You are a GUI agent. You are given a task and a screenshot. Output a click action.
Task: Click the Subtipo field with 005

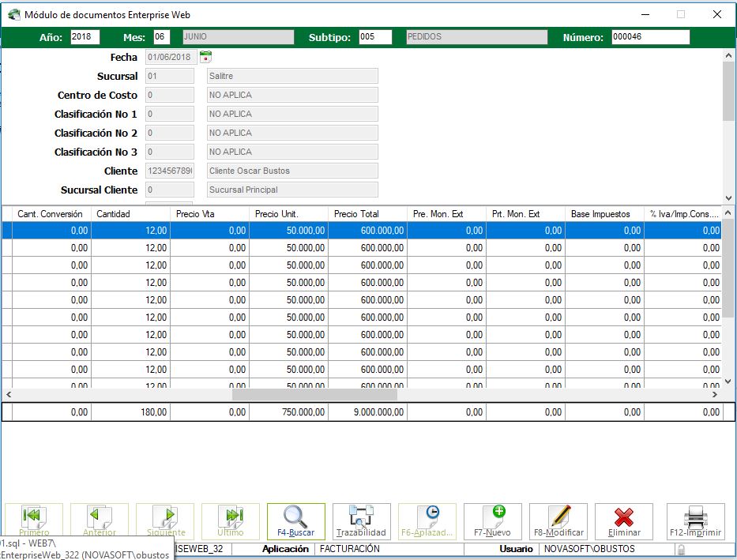(374, 37)
